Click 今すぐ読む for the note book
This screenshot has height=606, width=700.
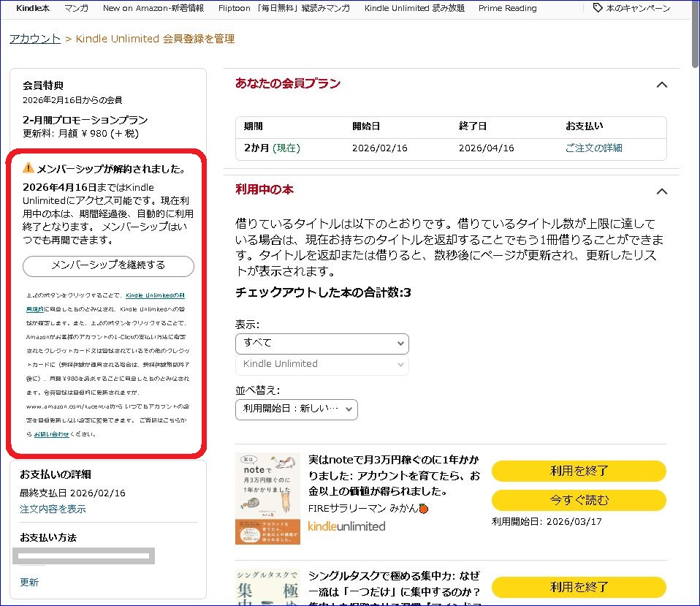click(579, 500)
